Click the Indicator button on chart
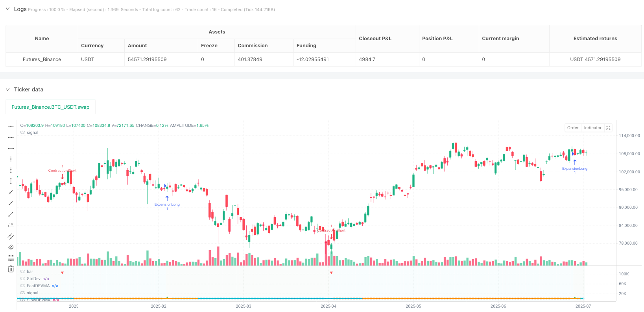Screen dimensions: 644x312 coord(592,128)
